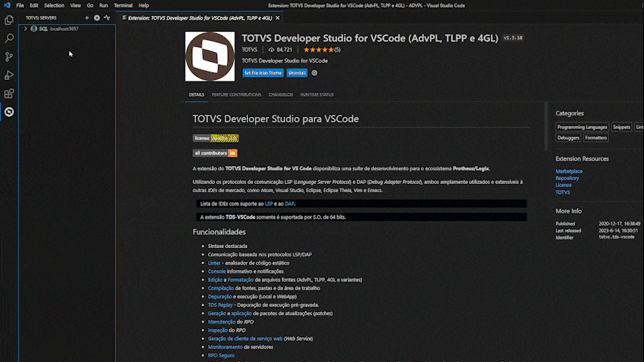The width and height of the screenshot is (644, 362).
Task: Open the extension manage gear icon
Action: 314,72
